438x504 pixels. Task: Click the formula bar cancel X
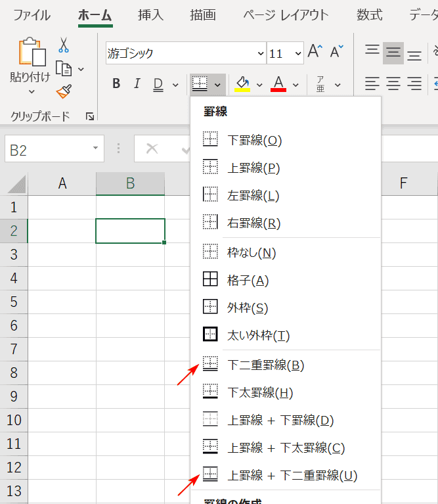point(152,149)
